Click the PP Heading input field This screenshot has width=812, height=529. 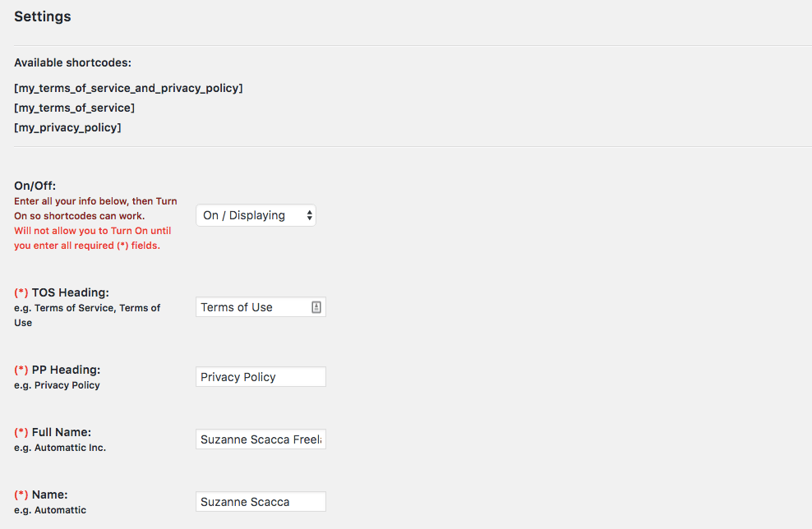coord(261,377)
